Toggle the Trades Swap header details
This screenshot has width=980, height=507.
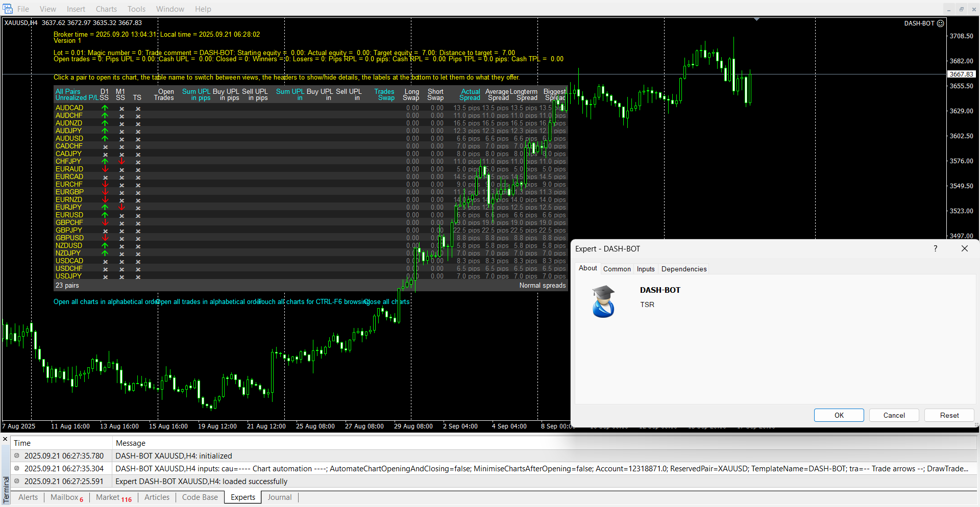(385, 95)
